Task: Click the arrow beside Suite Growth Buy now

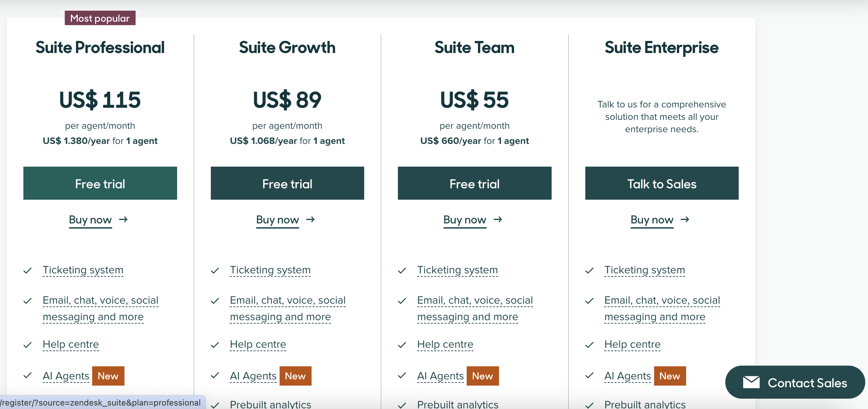Action: 311,220
